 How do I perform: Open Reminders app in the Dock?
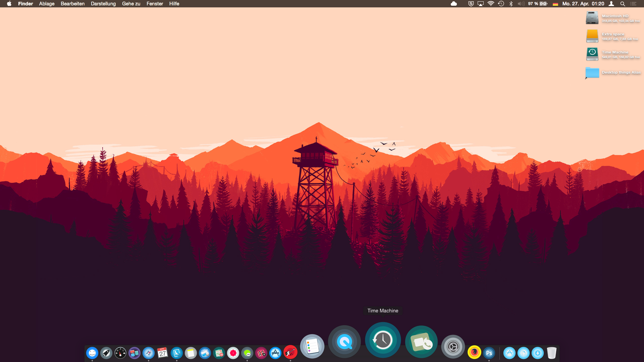312,346
